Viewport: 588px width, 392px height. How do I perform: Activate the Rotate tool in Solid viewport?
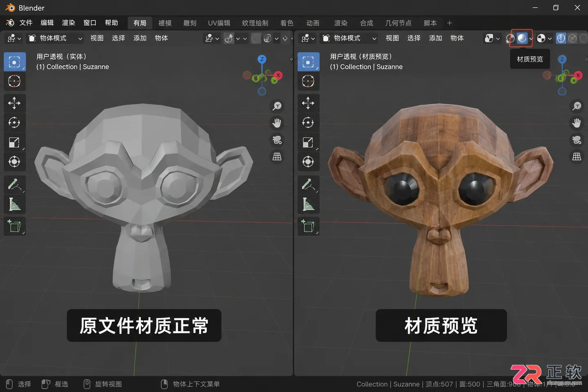pyautogui.click(x=15, y=122)
